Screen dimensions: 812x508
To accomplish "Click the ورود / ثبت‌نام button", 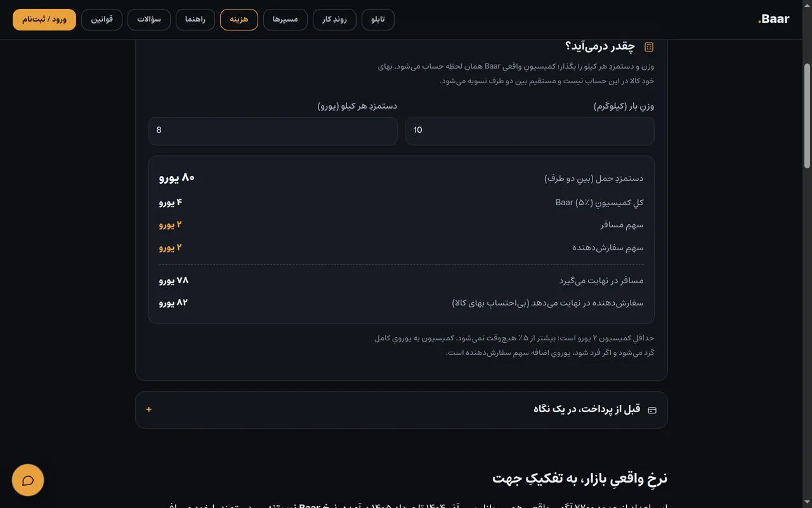I will tap(44, 20).
